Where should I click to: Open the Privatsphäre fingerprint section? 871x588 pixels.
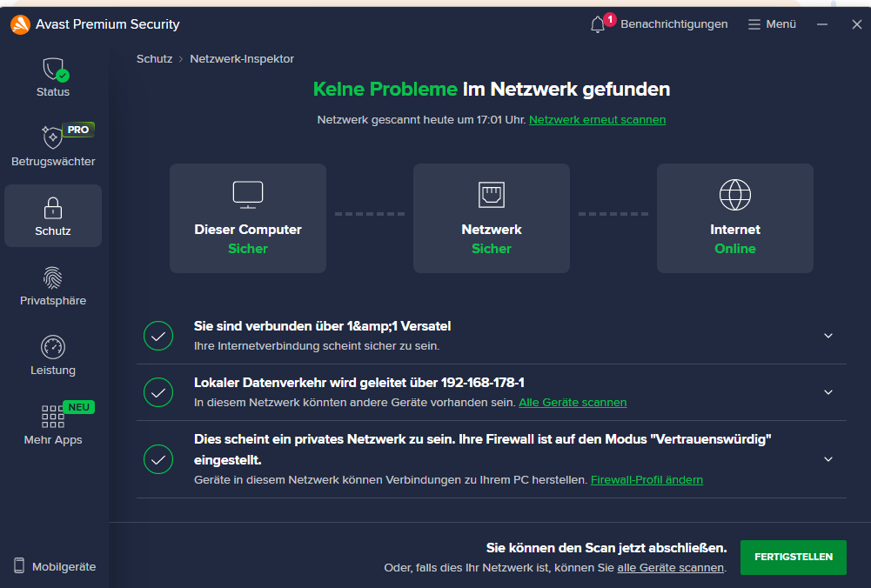pyautogui.click(x=53, y=278)
